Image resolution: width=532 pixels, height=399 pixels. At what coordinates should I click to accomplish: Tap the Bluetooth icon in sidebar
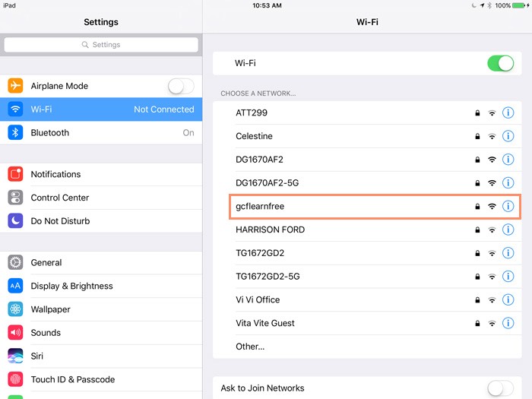[16, 133]
